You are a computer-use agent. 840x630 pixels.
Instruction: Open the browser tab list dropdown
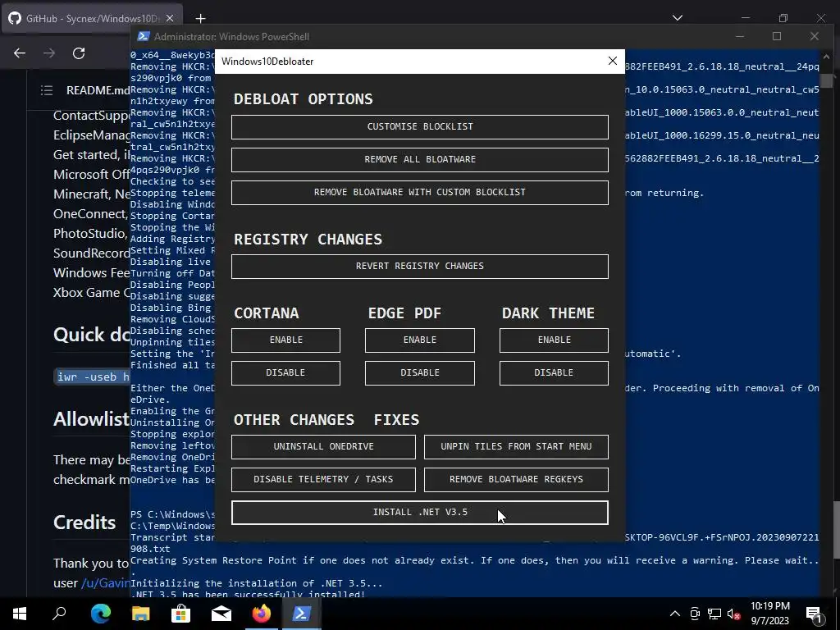click(678, 18)
